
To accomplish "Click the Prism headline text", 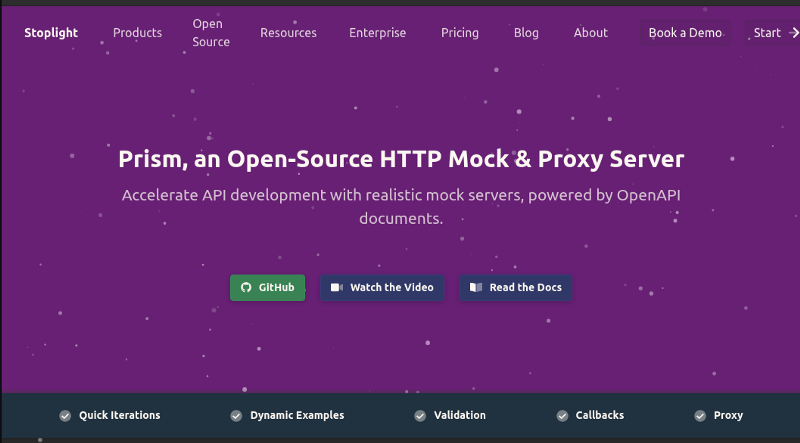I will tap(400, 159).
